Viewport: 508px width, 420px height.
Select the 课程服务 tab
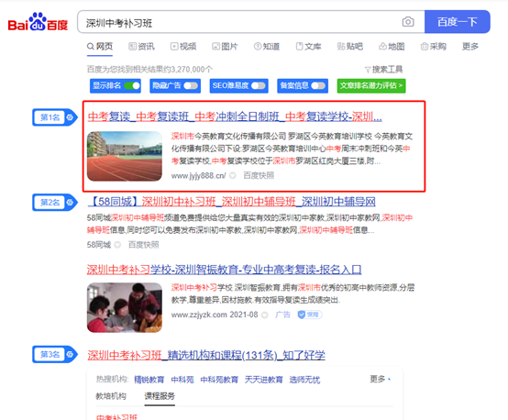160,396
